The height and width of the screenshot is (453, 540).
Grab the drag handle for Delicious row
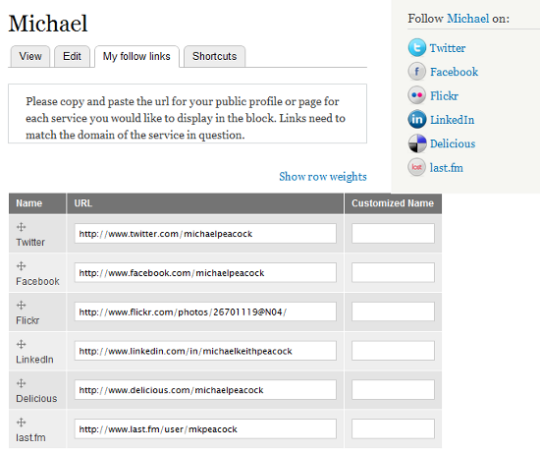(21, 383)
